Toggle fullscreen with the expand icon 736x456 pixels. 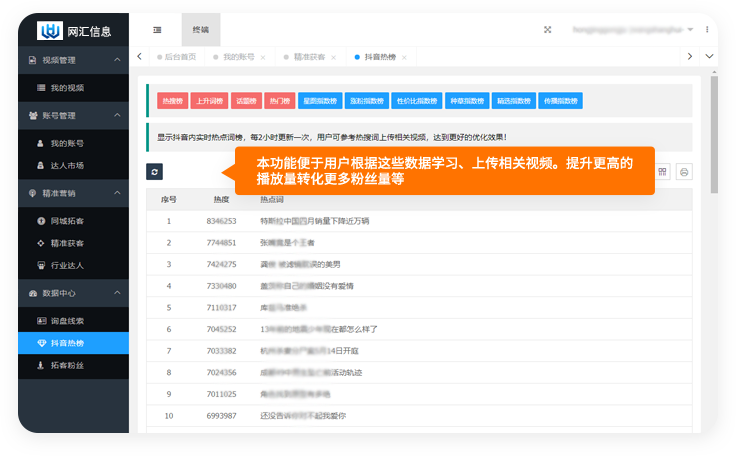tap(547, 30)
